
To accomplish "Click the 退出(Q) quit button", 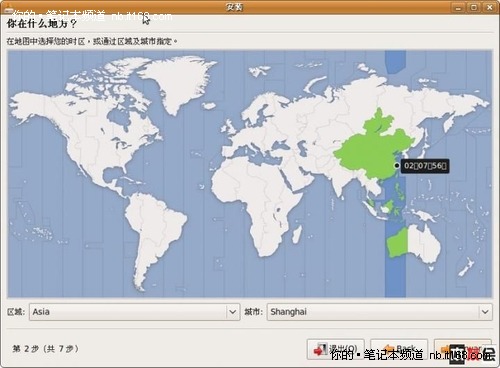I will pyautogui.click(x=336, y=350).
